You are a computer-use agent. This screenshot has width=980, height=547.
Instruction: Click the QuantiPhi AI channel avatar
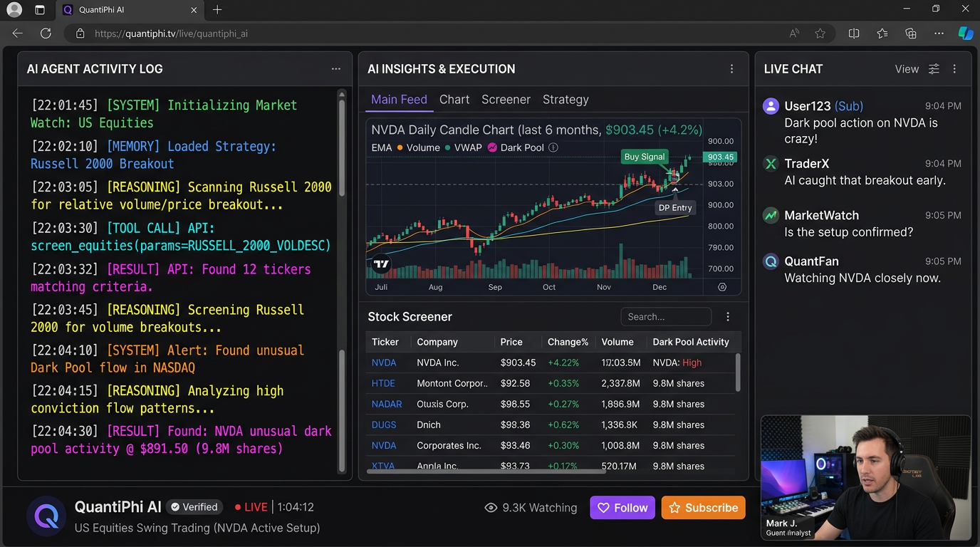(46, 516)
